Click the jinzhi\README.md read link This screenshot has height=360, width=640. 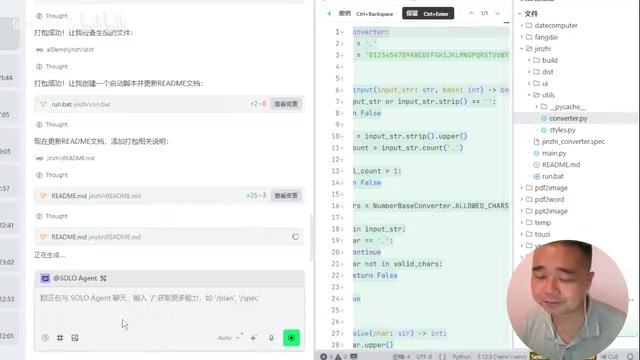(70, 158)
